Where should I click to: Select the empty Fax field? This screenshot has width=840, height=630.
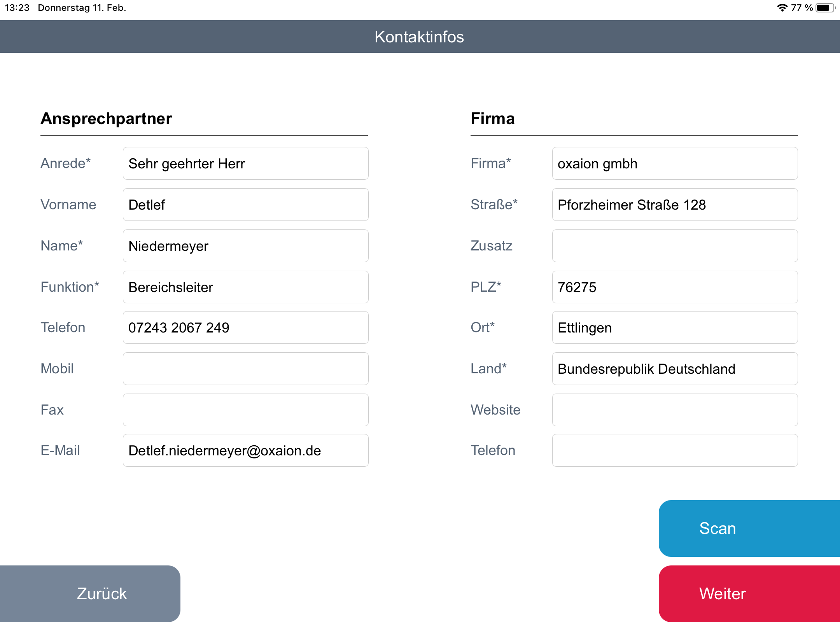point(245,410)
